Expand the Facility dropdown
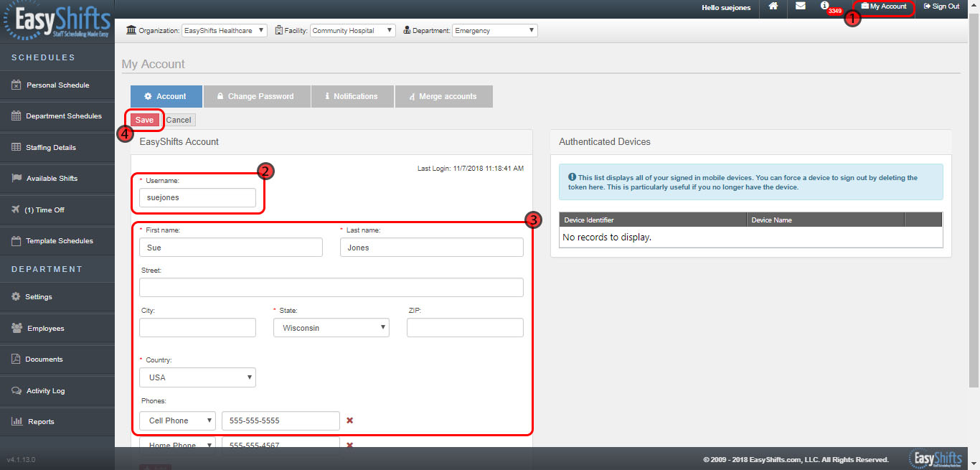 [352, 31]
